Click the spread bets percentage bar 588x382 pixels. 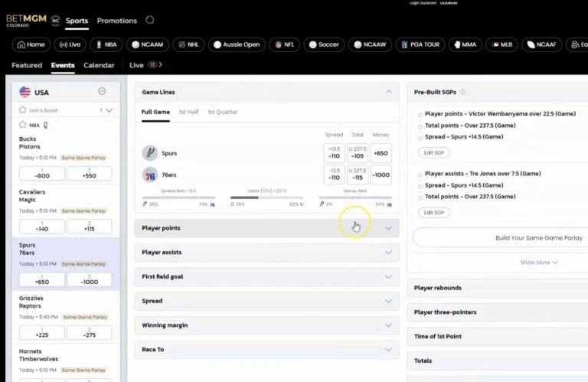178,198
